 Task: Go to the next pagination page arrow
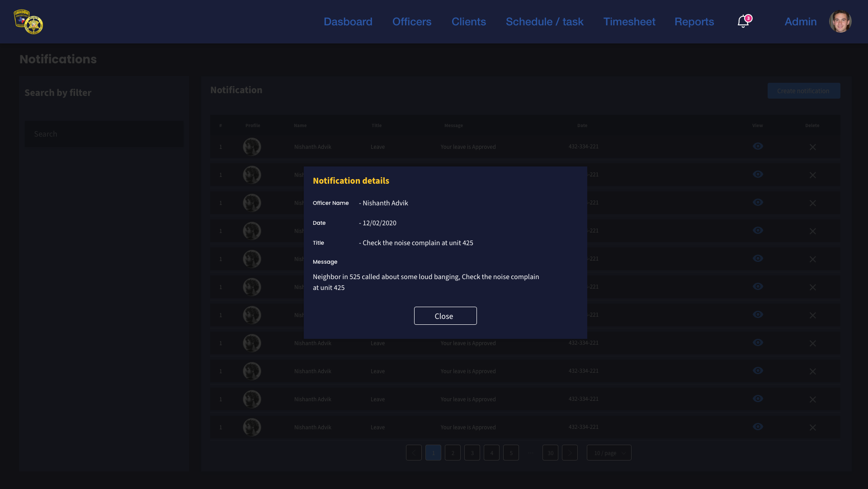click(x=570, y=453)
